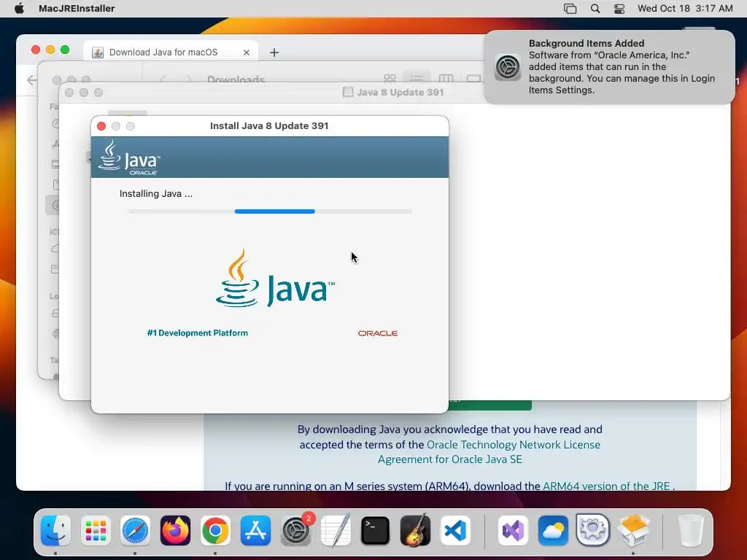Screen dimensions: 747x560
Task: Open Google Chrome in the Dock
Action: 215,531
